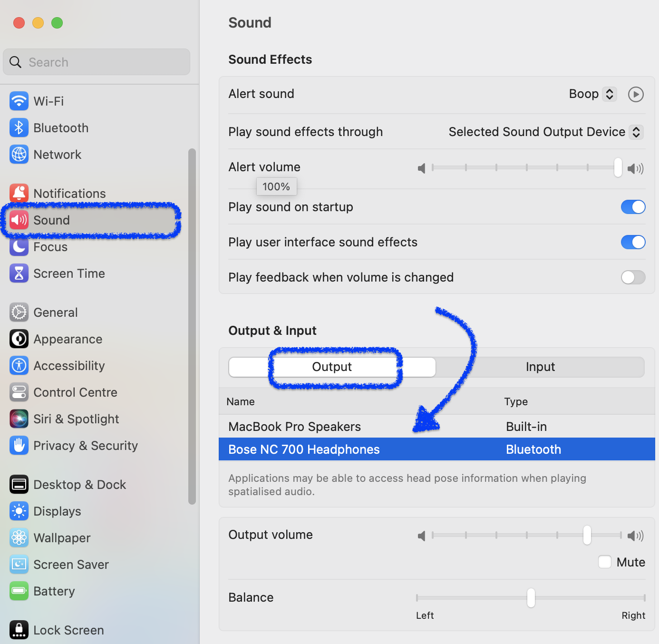The image size is (659, 644).
Task: Select Bose NC 700 Headphones row
Action: tap(436, 449)
